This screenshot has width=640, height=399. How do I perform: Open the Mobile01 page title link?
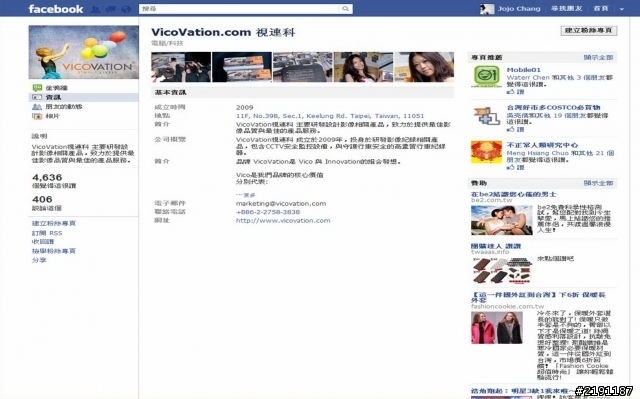coord(523,70)
